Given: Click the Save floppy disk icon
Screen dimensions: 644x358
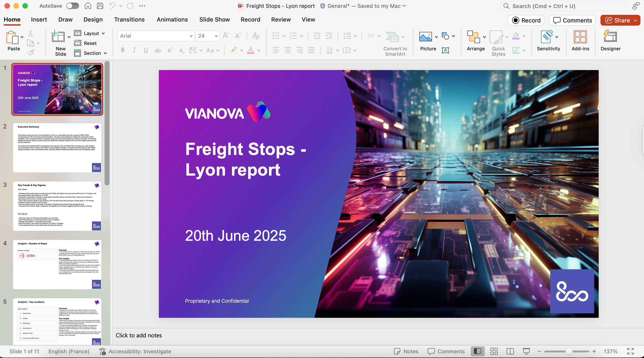Looking at the screenshot, I should coord(100,6).
